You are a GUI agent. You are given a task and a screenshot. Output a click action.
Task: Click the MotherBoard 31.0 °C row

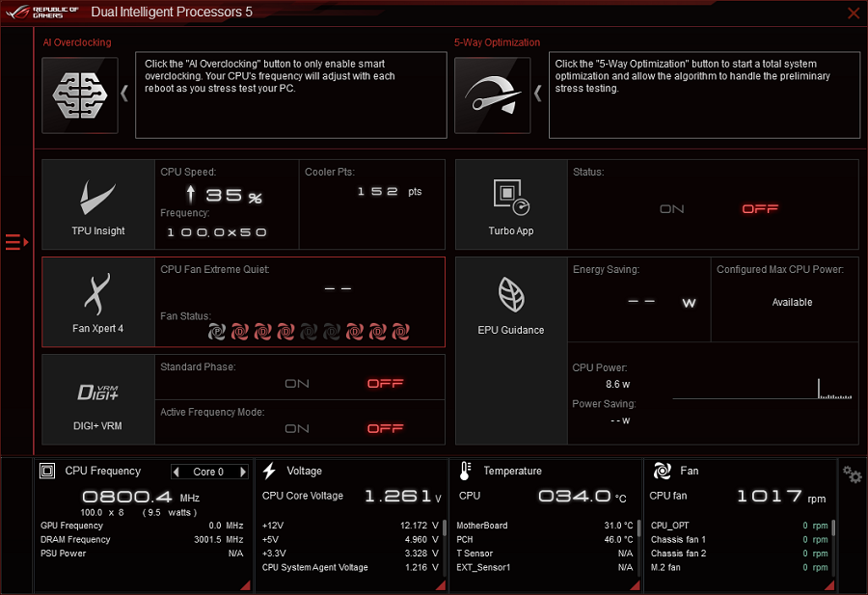545,526
